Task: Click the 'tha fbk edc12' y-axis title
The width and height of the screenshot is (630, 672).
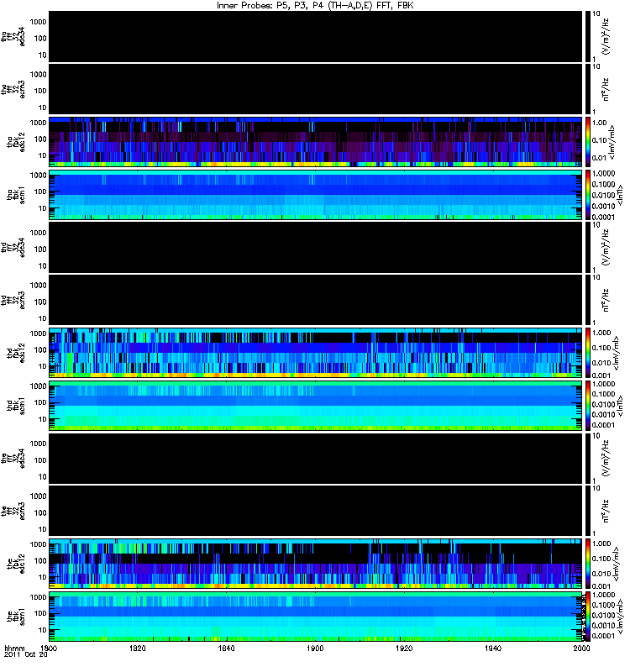Action: pos(16,142)
